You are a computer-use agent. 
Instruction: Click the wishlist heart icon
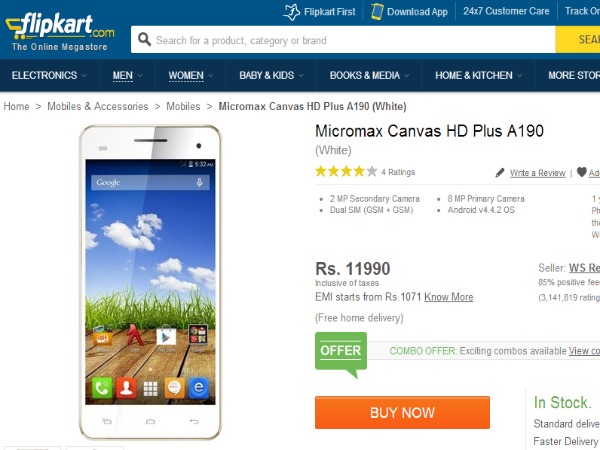click(x=582, y=173)
